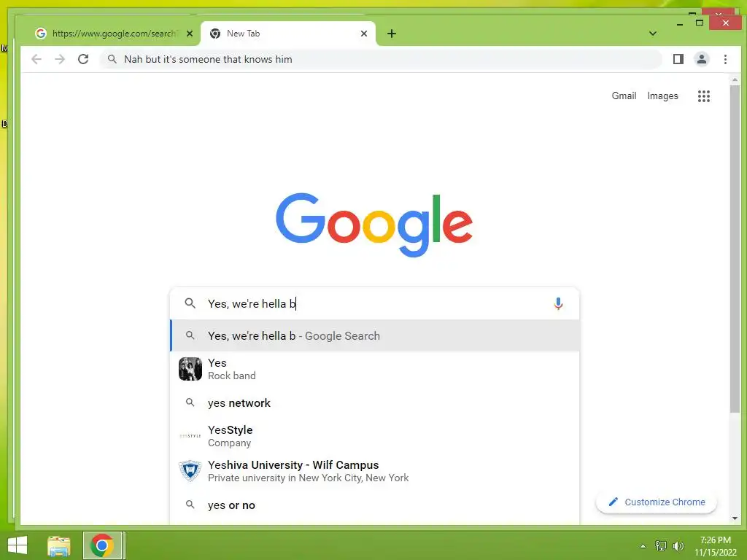Click the Yeshiva University crest icon
747x560 pixels.
pyautogui.click(x=190, y=471)
